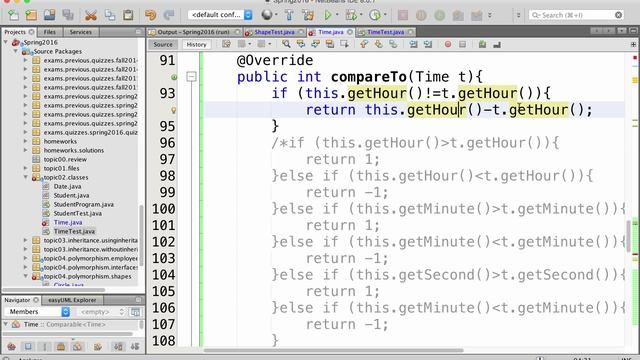This screenshot has height=360, width=640.
Task: Expand the homeworks.solutions package
Action: click(x=25, y=150)
